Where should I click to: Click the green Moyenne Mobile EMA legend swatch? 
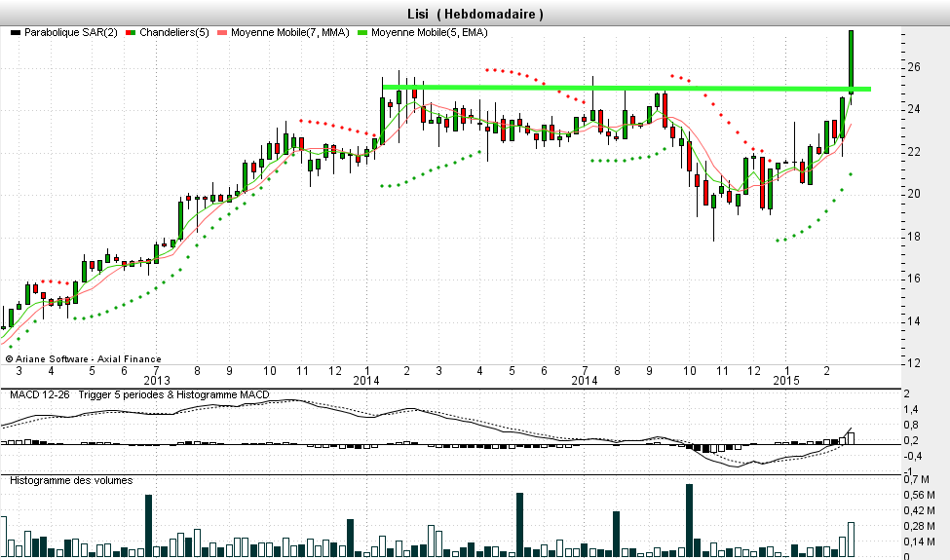pyautogui.click(x=362, y=33)
